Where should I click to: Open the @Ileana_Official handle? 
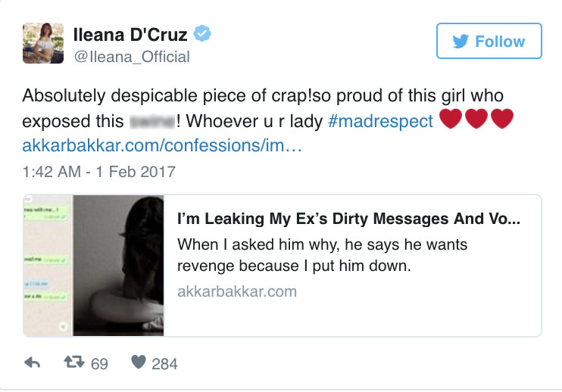pyautogui.click(x=131, y=57)
